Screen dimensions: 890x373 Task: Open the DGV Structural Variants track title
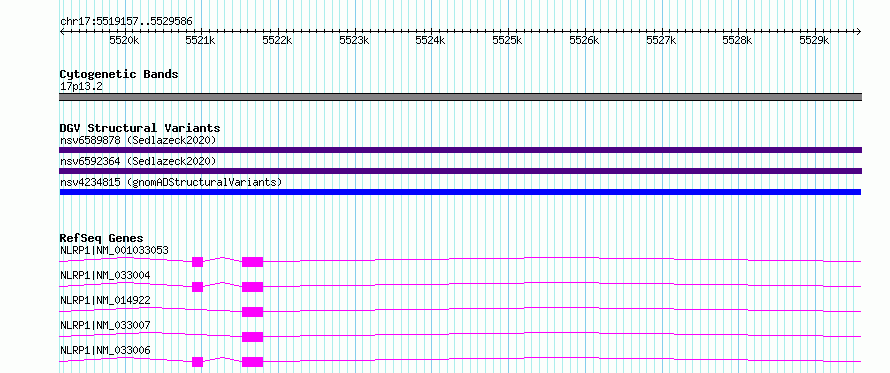click(x=140, y=128)
